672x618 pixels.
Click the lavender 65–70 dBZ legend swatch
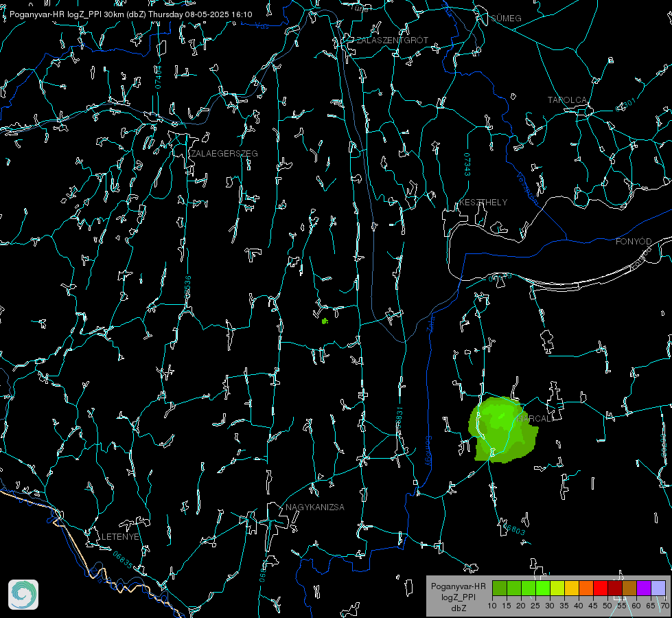[658, 588]
